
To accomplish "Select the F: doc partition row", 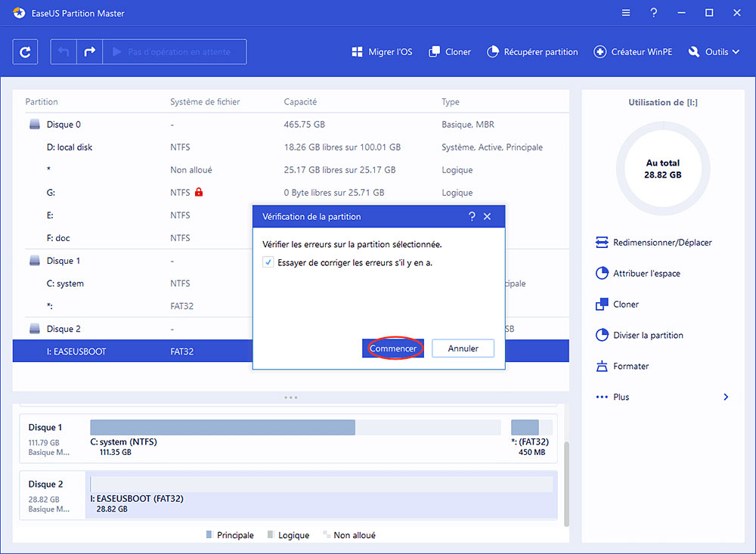I will 132,238.
